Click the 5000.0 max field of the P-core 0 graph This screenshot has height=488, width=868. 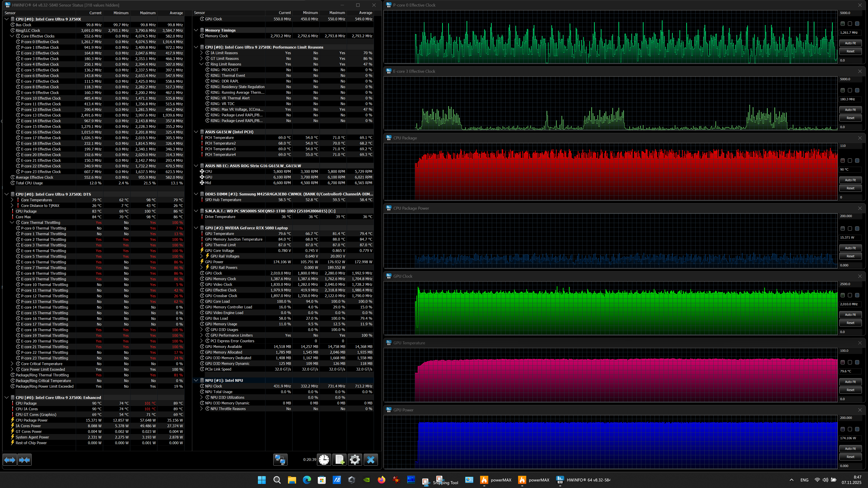click(850, 13)
